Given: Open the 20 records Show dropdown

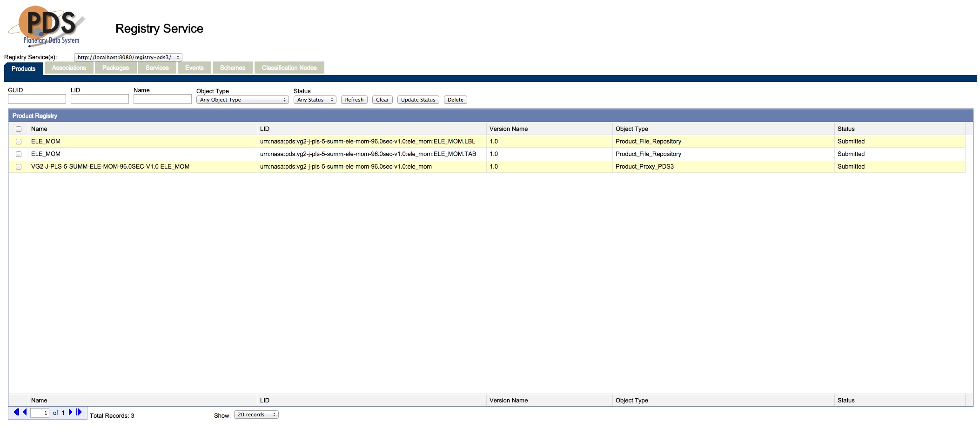Looking at the screenshot, I should pyautogui.click(x=256, y=414).
